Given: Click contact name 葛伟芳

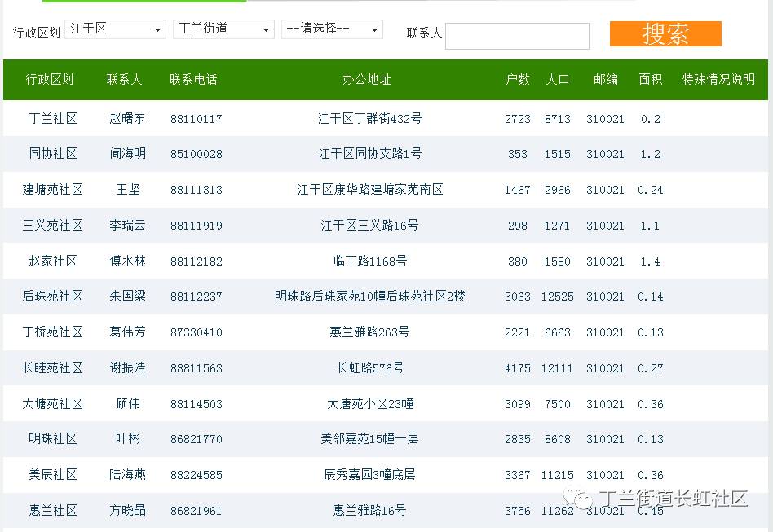Looking at the screenshot, I should click(128, 332).
